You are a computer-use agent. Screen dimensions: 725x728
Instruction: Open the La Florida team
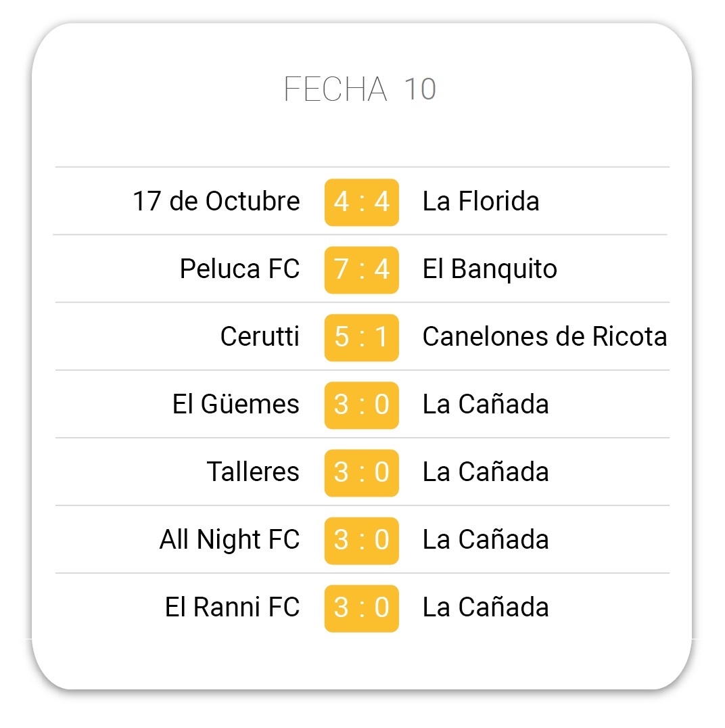pos(481,202)
